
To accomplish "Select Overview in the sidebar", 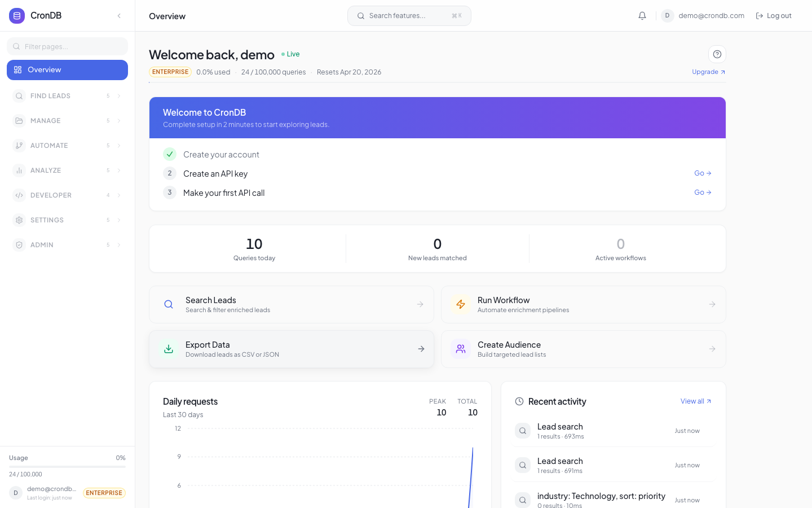I will 67,70.
